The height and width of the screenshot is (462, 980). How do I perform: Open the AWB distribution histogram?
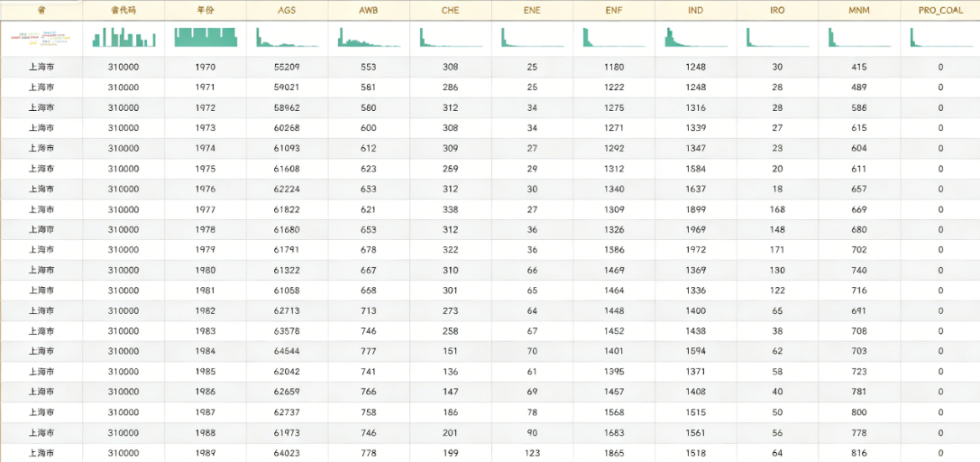[370, 38]
